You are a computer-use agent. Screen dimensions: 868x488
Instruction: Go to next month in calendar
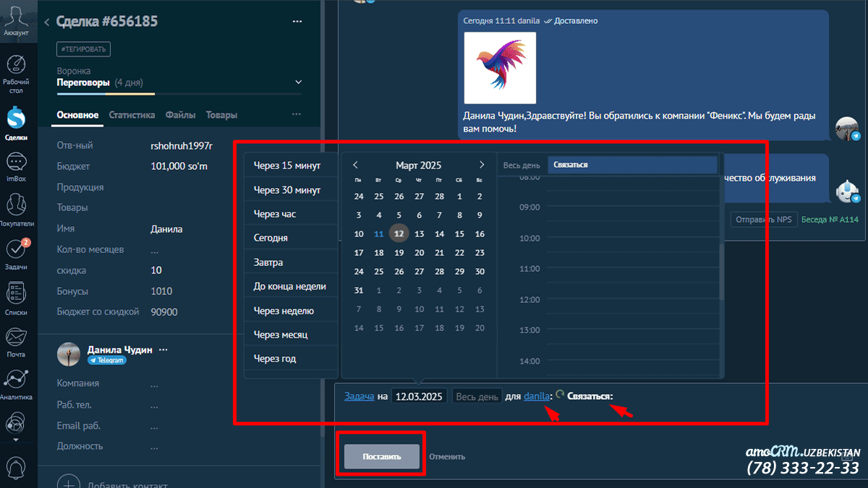click(482, 165)
